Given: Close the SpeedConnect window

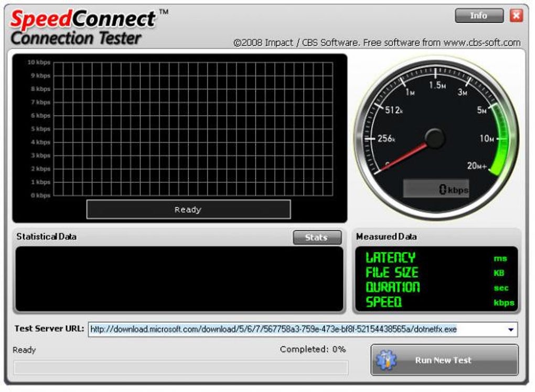Looking at the screenshot, I should tap(516, 16).
